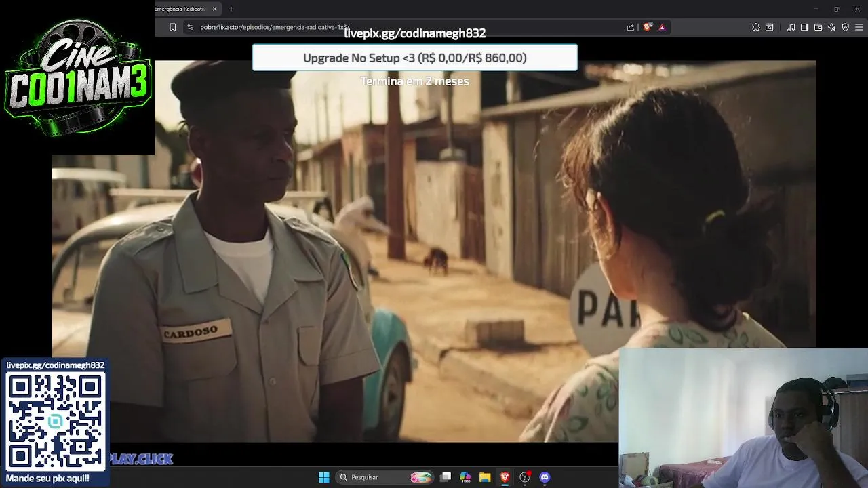The height and width of the screenshot is (488, 868).
Task: Click the Upgrade No Setup donation goal bar
Action: 415,58
